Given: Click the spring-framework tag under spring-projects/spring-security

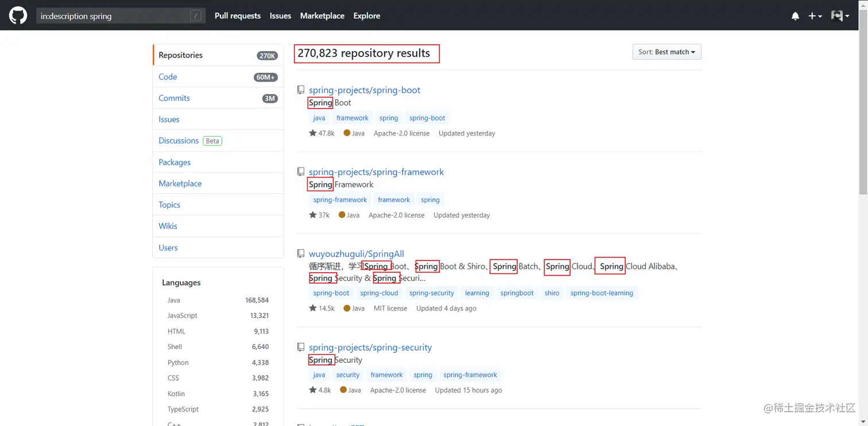Looking at the screenshot, I should (x=470, y=375).
